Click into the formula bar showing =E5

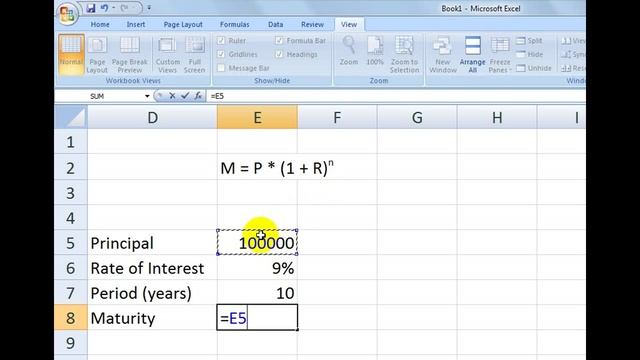pos(396,96)
